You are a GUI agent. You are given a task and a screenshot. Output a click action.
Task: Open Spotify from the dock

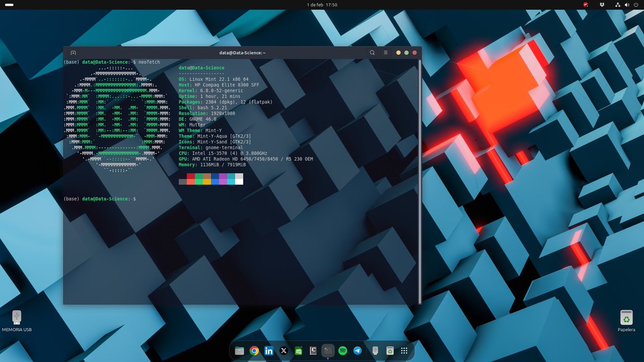[x=342, y=351]
